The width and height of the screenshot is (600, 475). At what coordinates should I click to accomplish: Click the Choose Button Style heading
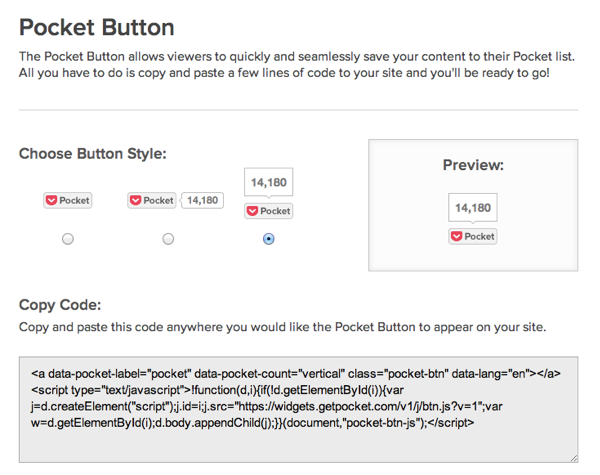click(x=93, y=153)
